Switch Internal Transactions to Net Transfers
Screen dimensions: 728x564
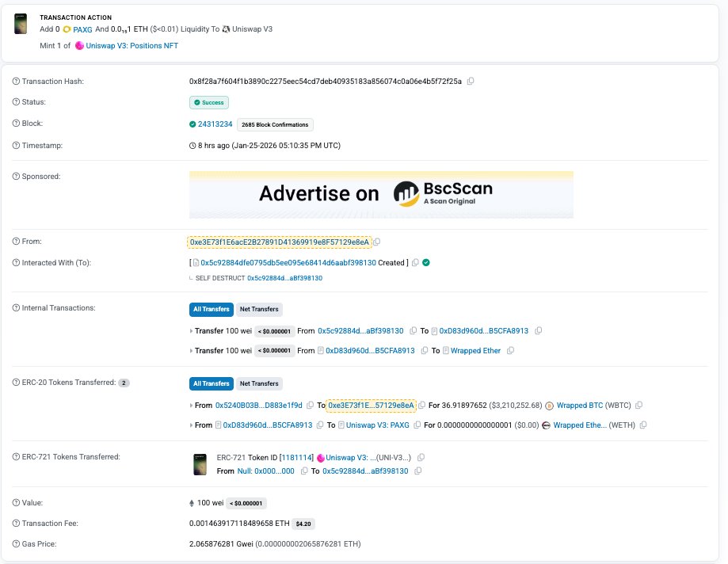258,309
